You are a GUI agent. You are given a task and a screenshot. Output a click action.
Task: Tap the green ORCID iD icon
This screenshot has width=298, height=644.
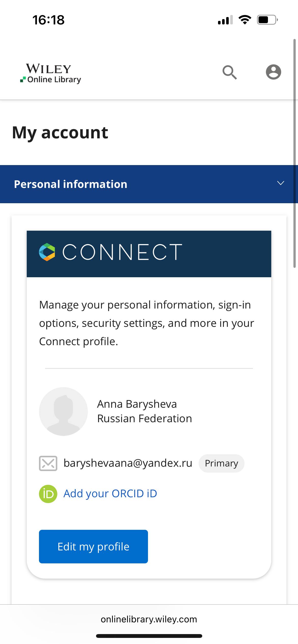pyautogui.click(x=48, y=494)
